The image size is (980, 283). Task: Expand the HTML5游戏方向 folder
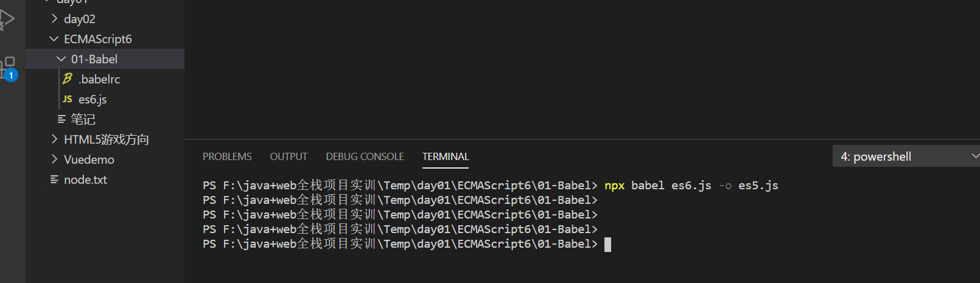[x=54, y=139]
